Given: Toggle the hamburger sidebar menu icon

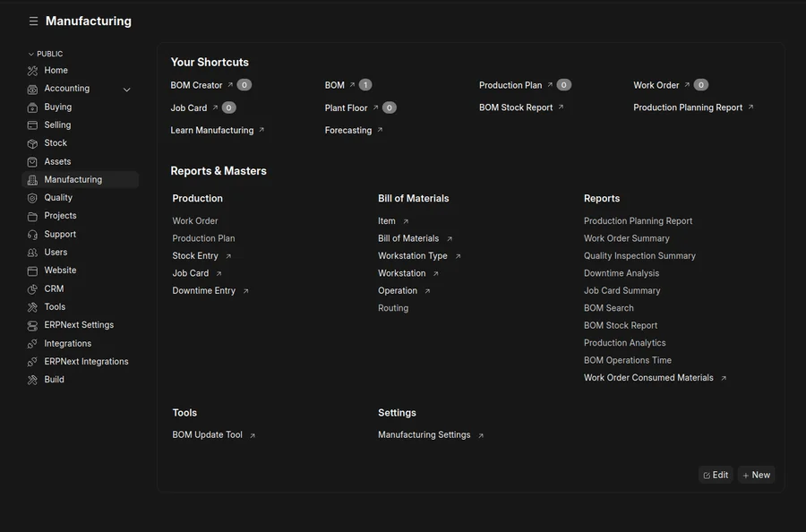Looking at the screenshot, I should click(33, 21).
